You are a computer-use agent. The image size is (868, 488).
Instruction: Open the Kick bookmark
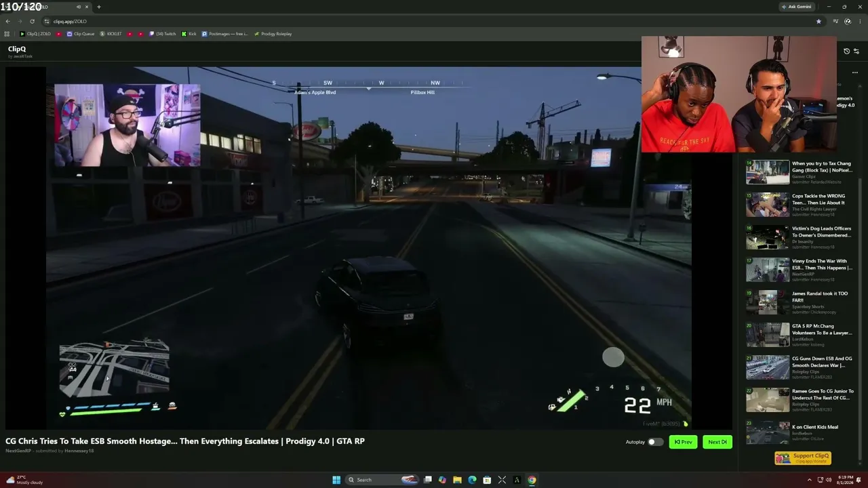pos(189,34)
